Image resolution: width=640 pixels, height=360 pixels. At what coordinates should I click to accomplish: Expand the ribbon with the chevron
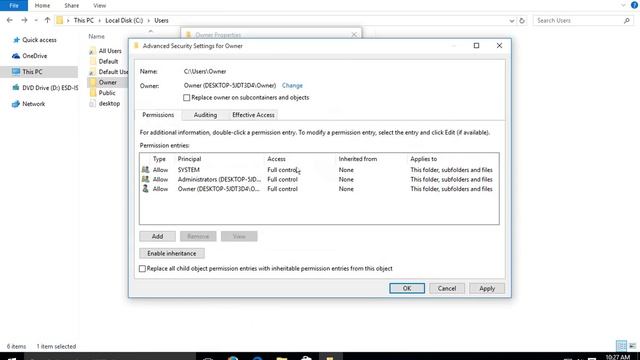(x=623, y=5)
